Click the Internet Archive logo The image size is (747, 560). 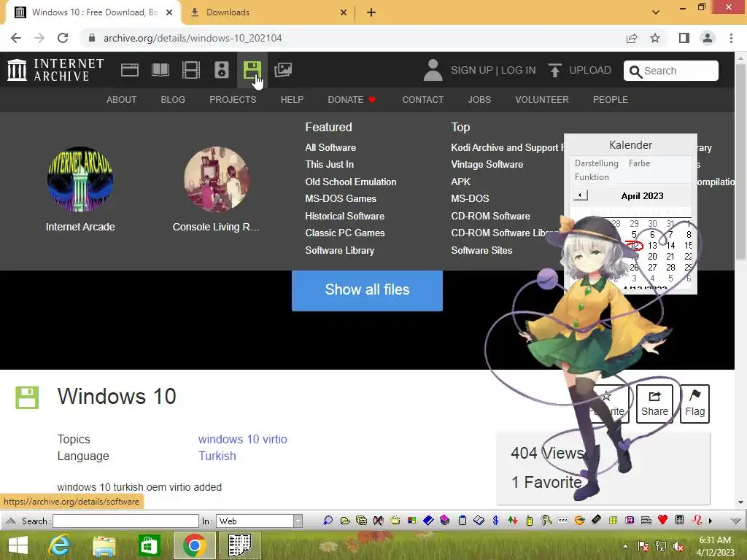pyautogui.click(x=55, y=70)
